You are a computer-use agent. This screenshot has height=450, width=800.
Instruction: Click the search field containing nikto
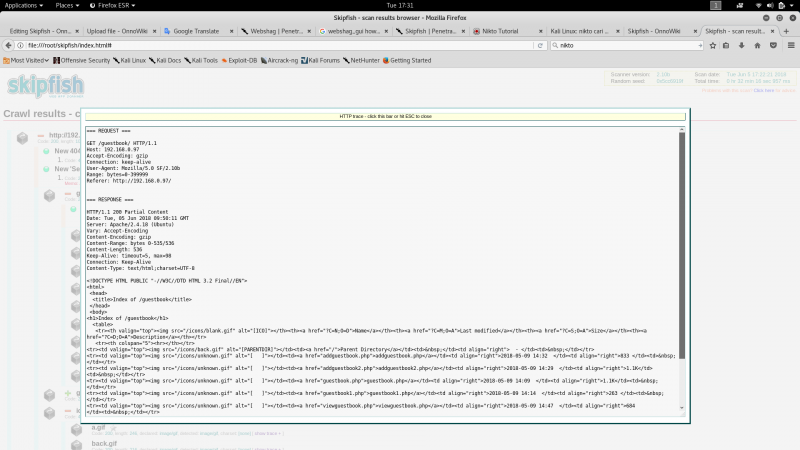pos(628,45)
